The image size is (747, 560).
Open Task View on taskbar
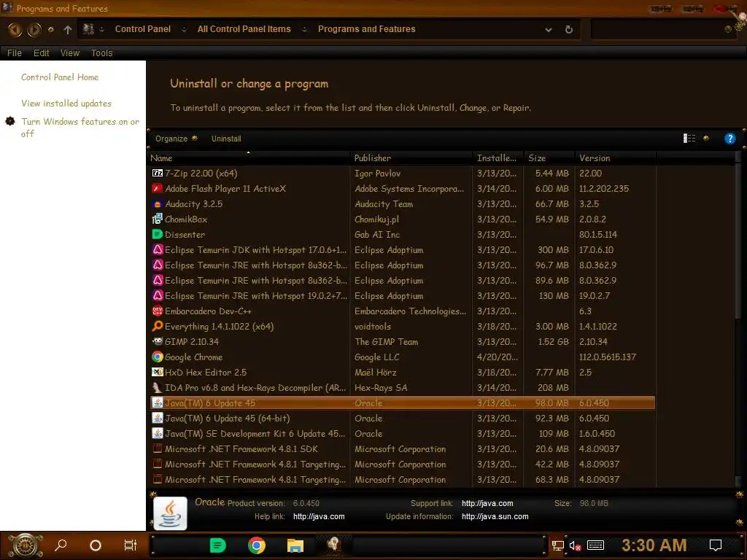tap(130, 545)
